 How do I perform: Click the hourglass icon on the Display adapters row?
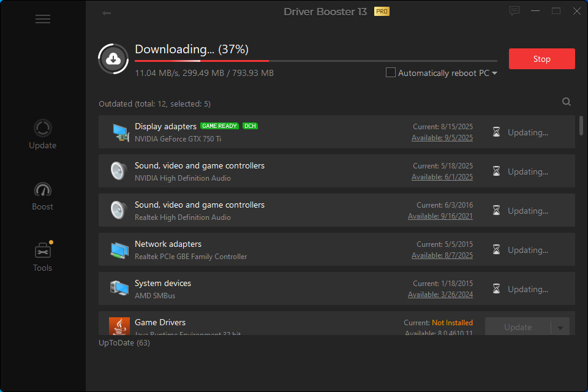coord(496,132)
